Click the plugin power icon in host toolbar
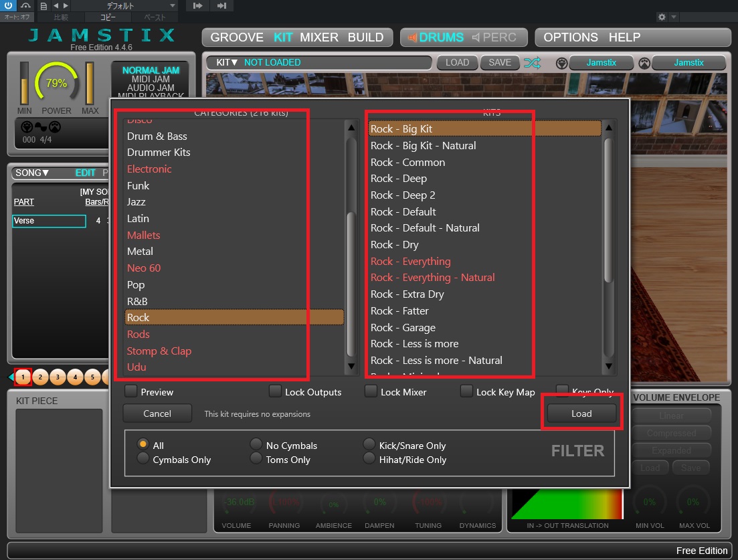Viewport: 738px width, 560px height. coord(9,6)
